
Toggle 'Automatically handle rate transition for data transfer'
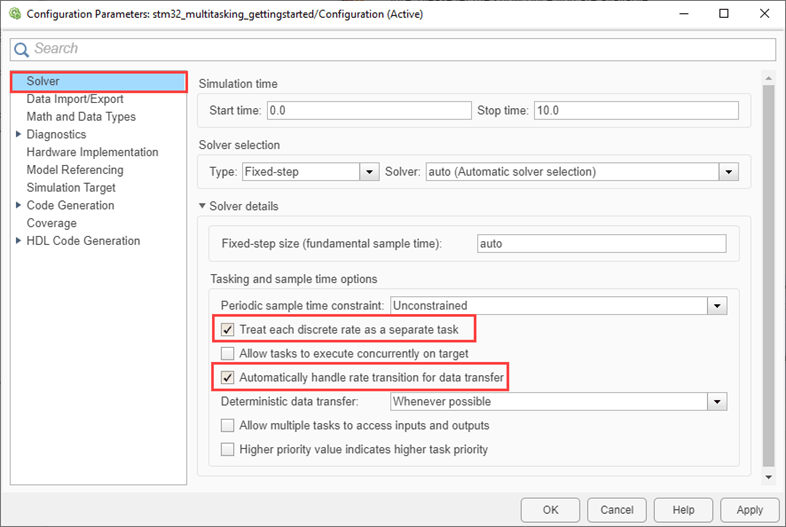tap(228, 378)
